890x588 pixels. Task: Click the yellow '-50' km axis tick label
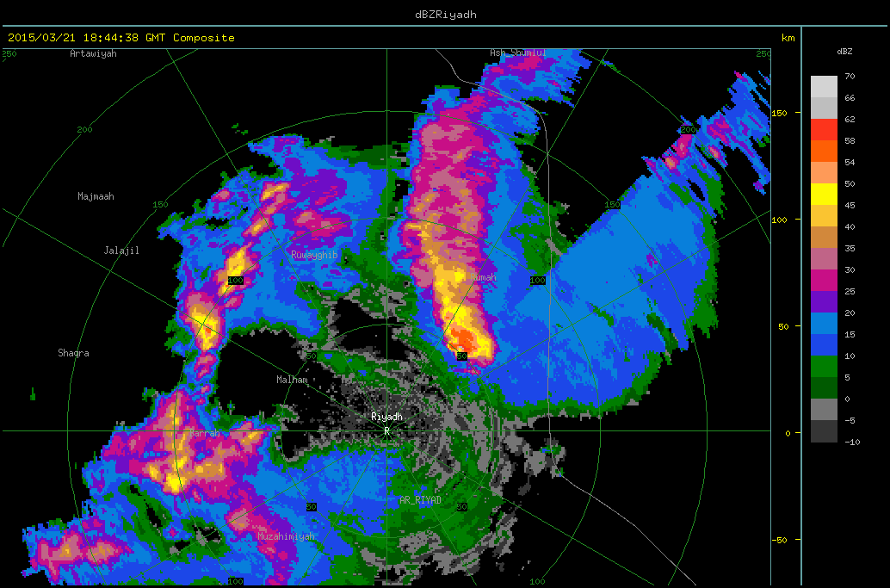tap(779, 540)
